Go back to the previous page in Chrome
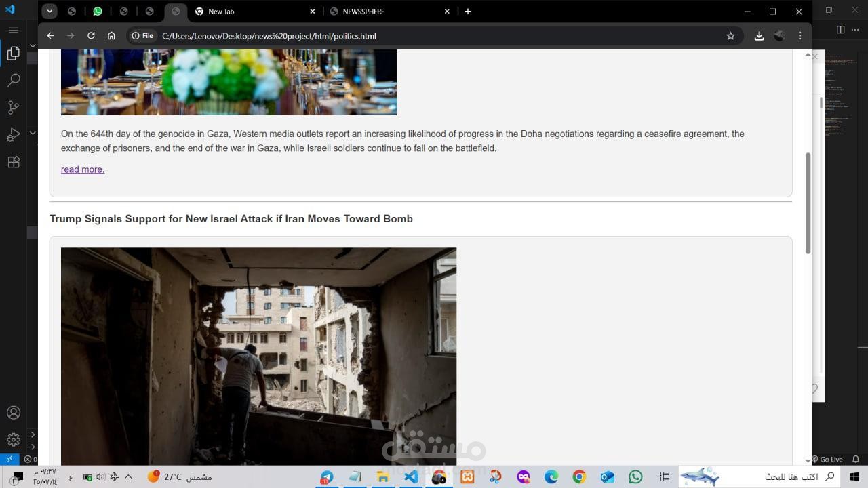The image size is (868, 488). point(50,36)
